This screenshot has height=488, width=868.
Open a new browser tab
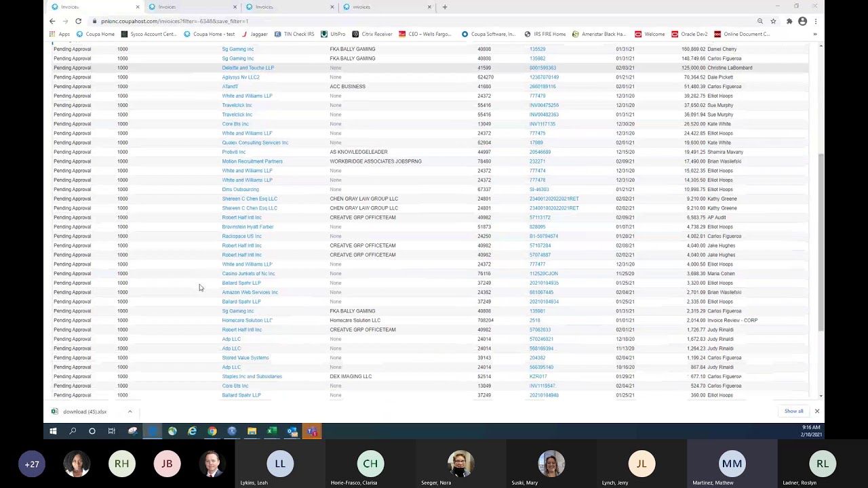(x=445, y=7)
